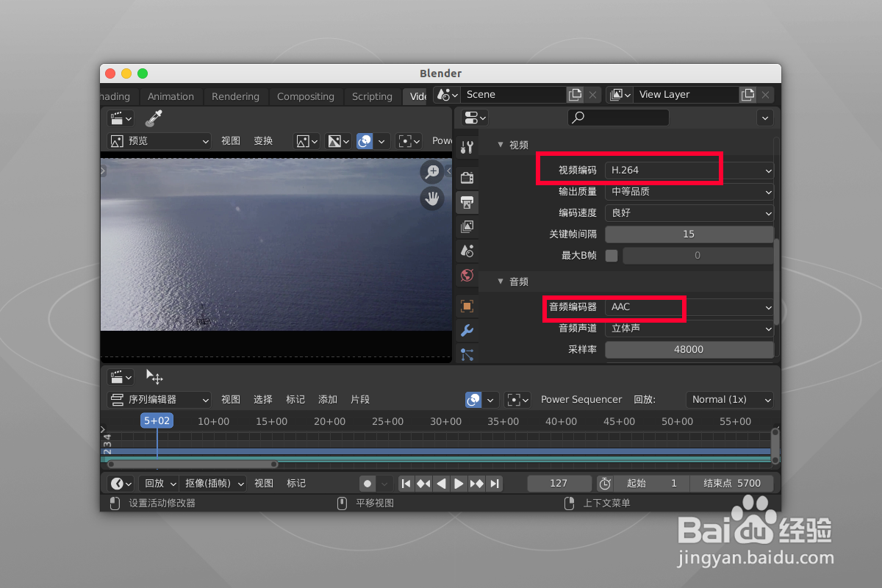Open the 序列编辑器 view type dropdown
This screenshot has width=882, height=588.
159,399
